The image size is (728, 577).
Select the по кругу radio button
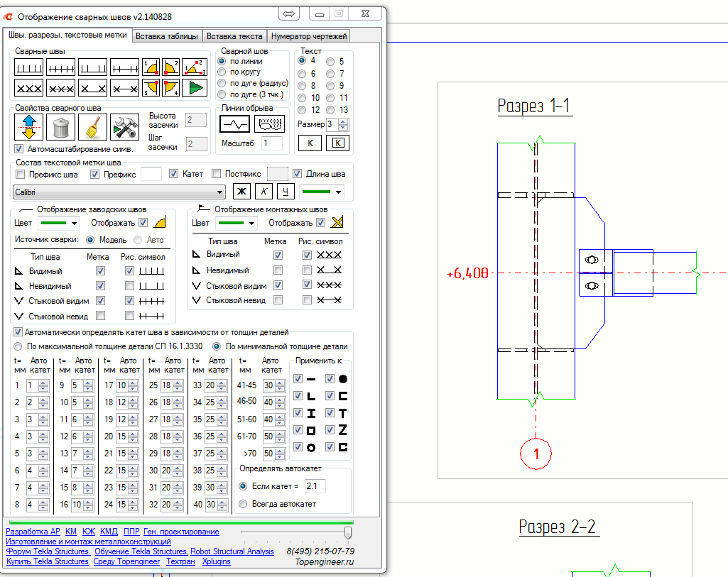222,72
